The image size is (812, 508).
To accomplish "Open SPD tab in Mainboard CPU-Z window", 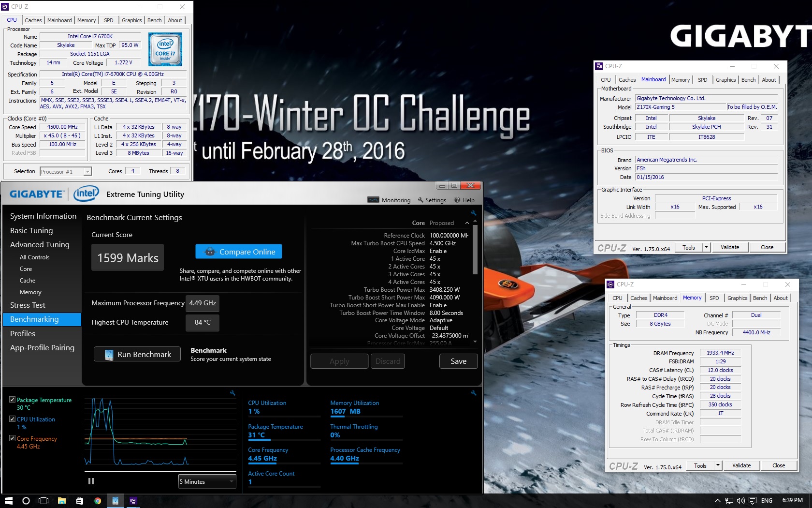I will 702,80.
